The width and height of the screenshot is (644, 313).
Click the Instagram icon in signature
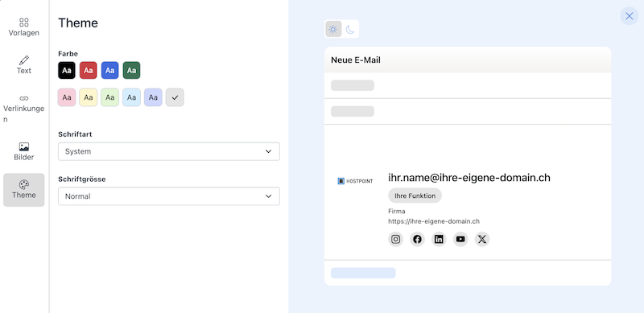(x=395, y=239)
